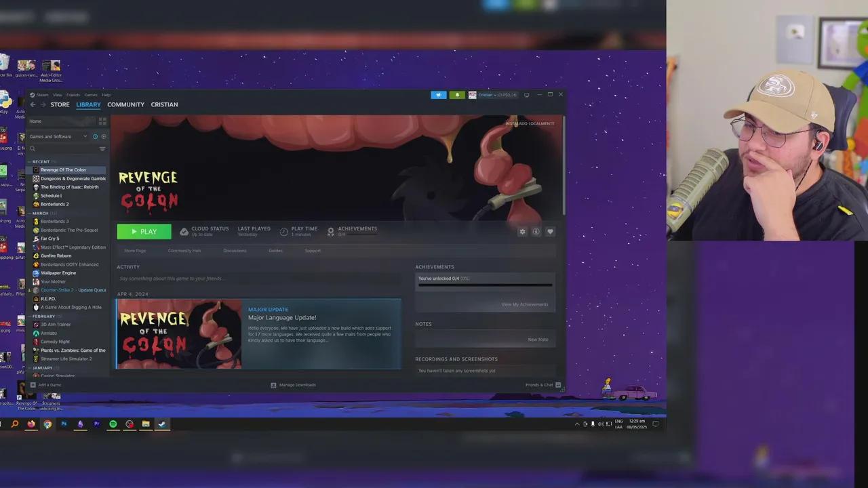Viewport: 868px width, 488px height.
Task: Select Borderlands 2 in the game list
Action: (x=54, y=204)
